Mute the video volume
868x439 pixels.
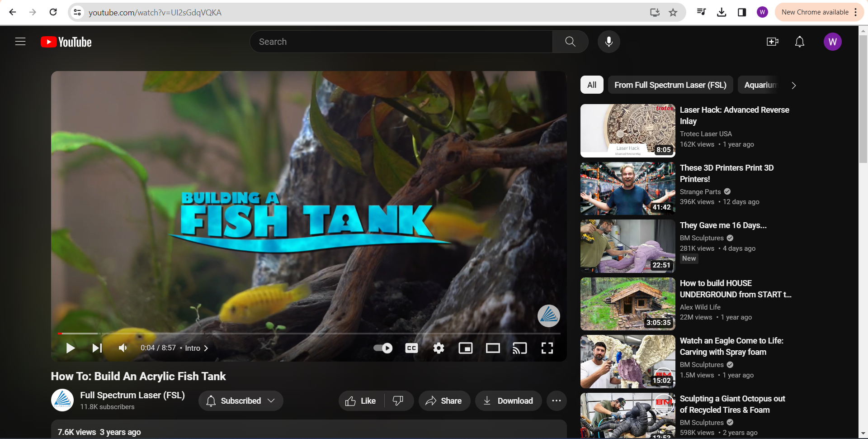coord(123,348)
